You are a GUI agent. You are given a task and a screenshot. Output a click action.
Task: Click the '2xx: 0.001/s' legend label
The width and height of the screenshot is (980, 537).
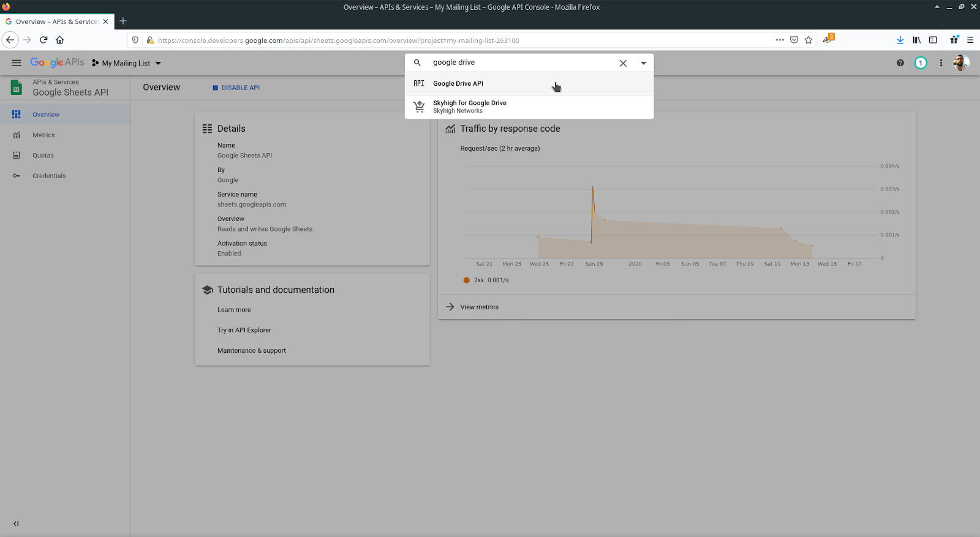491,280
